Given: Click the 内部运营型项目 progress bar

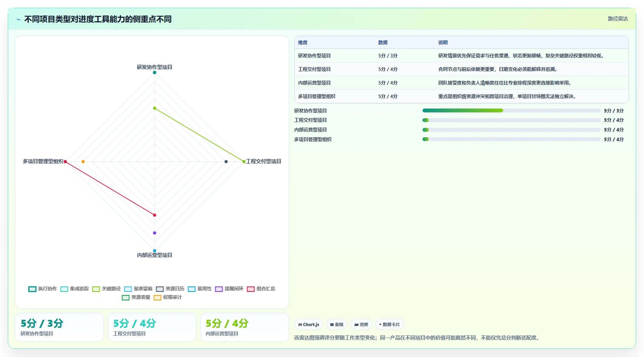Looking at the screenshot, I should pyautogui.click(x=511, y=130).
